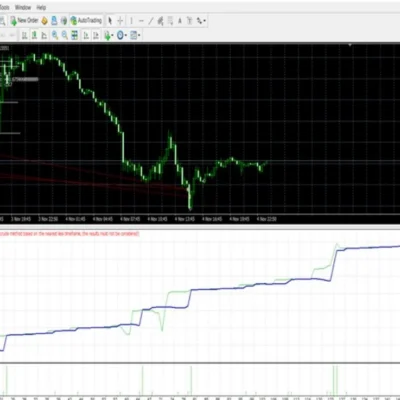This screenshot has height=400, width=400.
Task: Switch chart to Candlesticks mode
Action: (x=34, y=35)
